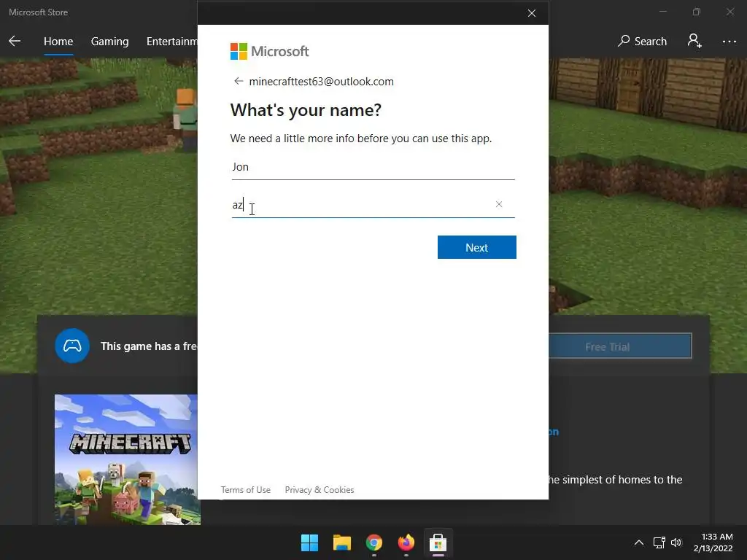
Task: Switch to the Gaming tab
Action: [109, 42]
